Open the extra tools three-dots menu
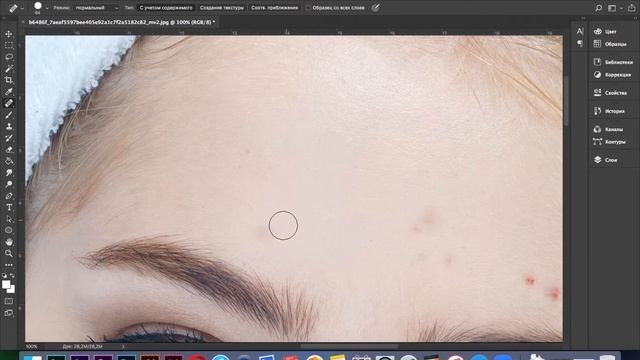640x360 pixels. point(9,265)
